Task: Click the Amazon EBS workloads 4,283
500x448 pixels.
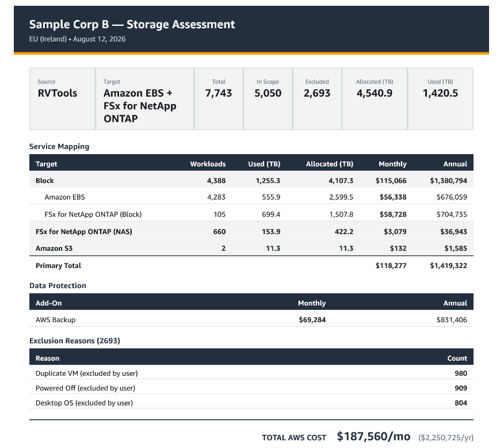Action: (x=216, y=197)
